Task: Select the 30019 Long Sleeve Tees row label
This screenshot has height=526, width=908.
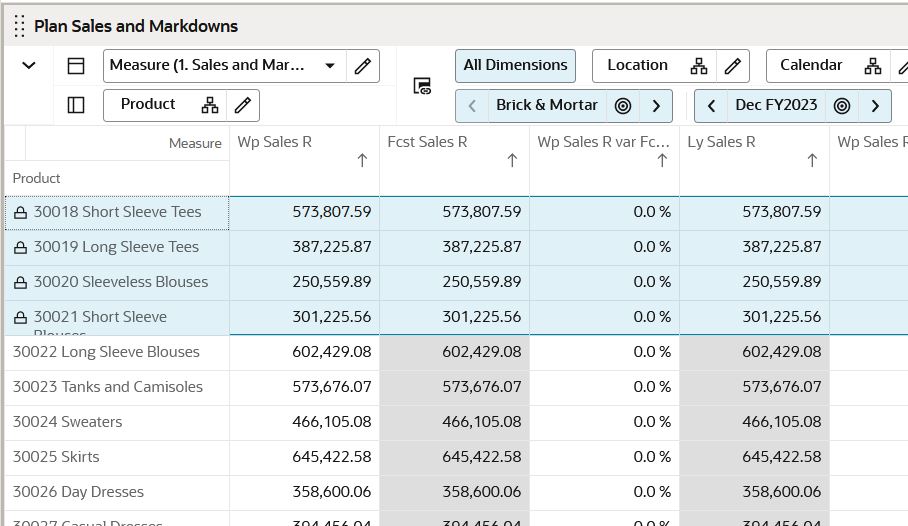Action: tap(116, 247)
